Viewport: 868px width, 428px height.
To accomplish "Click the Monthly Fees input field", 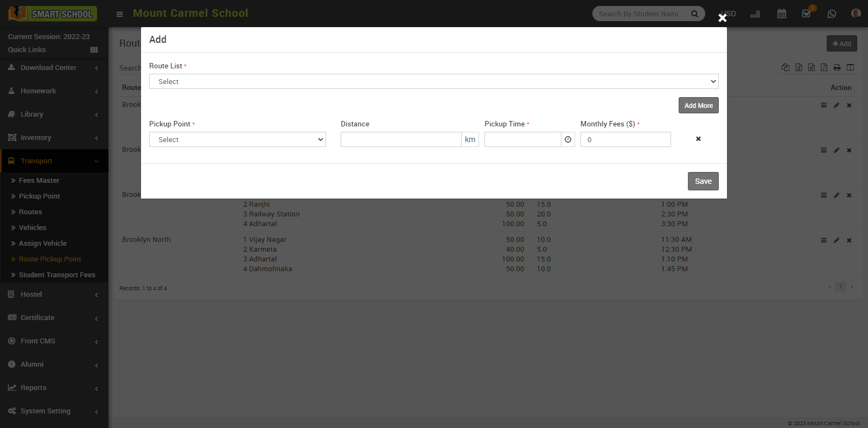I will [x=625, y=139].
